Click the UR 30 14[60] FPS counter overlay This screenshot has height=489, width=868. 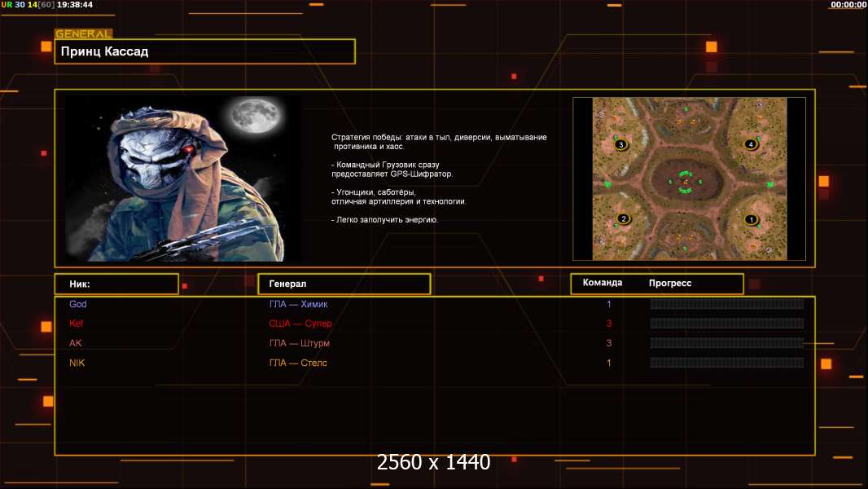pyautogui.click(x=28, y=4)
